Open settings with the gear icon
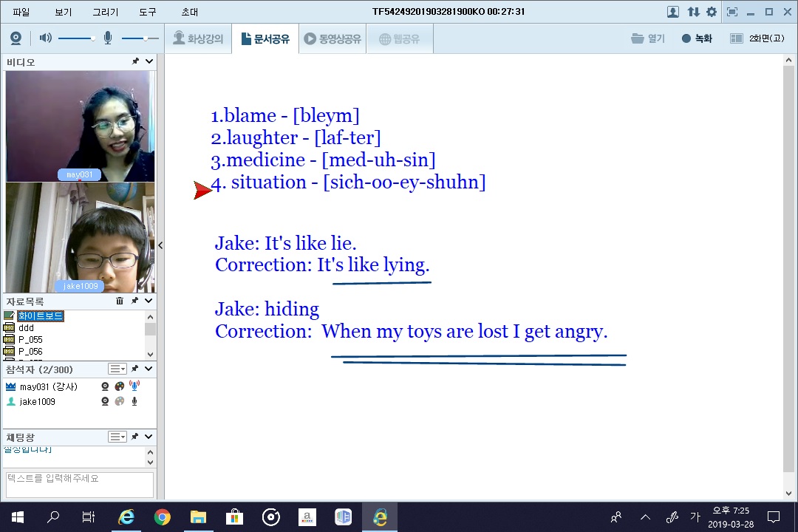 click(x=712, y=12)
